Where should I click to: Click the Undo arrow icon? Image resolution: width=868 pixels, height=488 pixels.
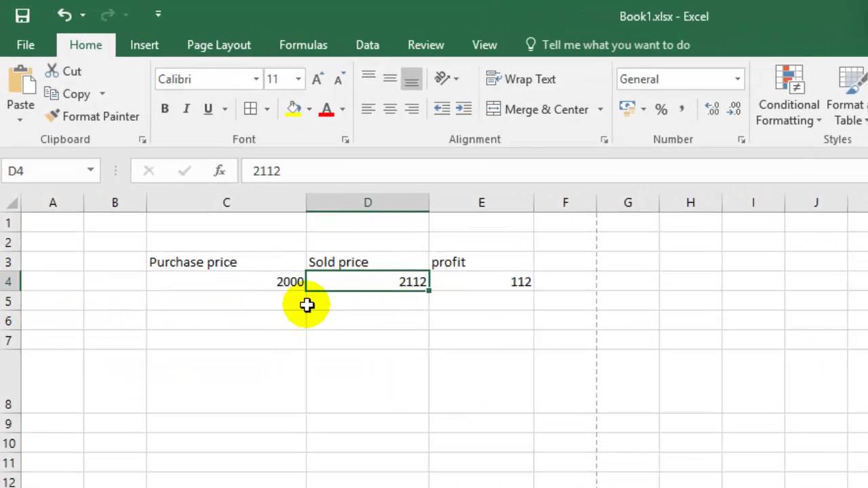pyautogui.click(x=64, y=14)
